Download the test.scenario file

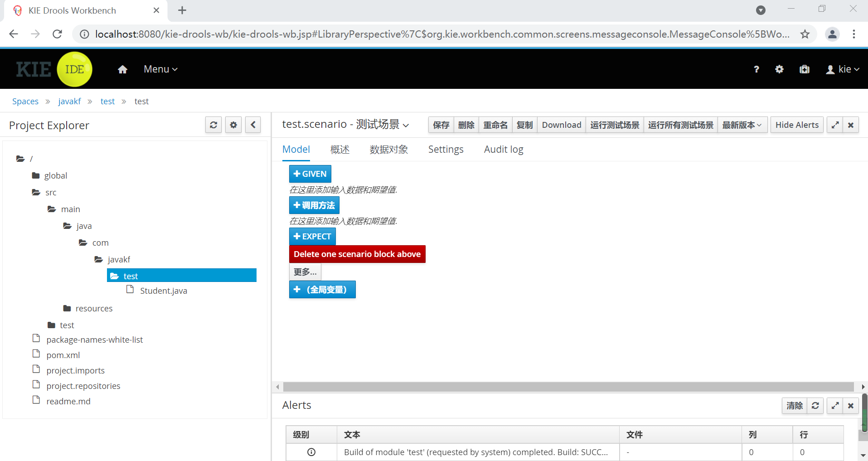point(561,125)
